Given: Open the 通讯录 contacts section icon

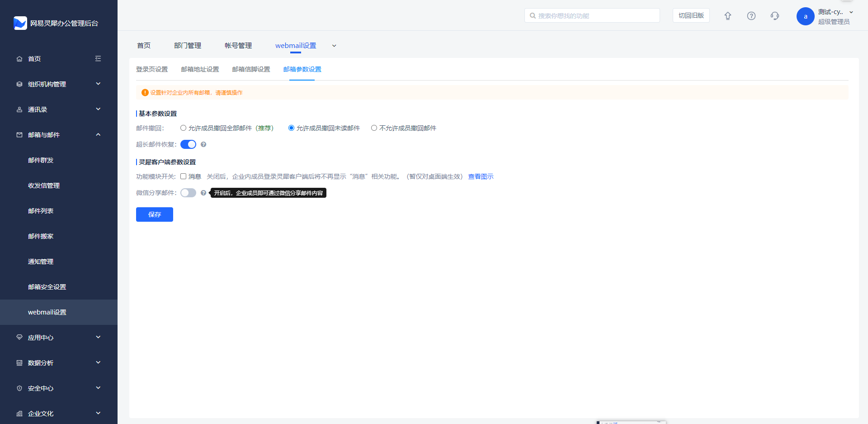Looking at the screenshot, I should click(19, 109).
